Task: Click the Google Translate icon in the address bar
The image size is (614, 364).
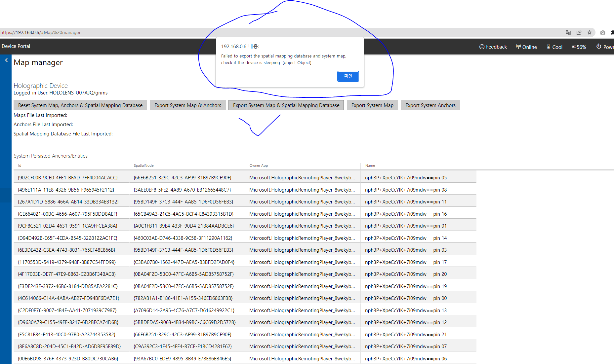Action: pyautogui.click(x=568, y=32)
